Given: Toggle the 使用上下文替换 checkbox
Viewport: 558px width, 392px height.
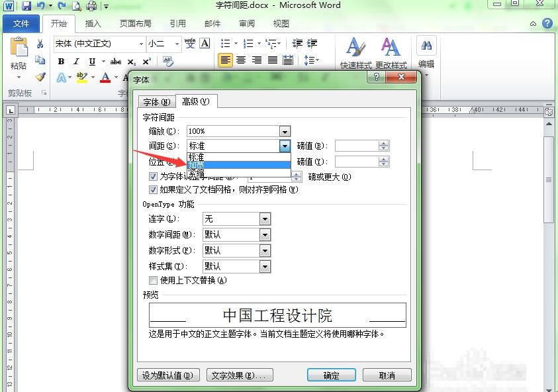Looking at the screenshot, I should click(x=153, y=280).
